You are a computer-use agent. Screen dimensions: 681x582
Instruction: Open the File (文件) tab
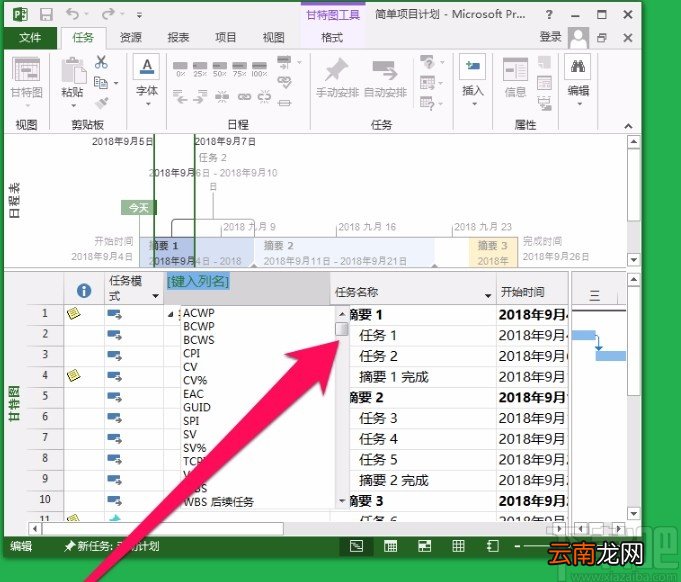[x=30, y=38]
